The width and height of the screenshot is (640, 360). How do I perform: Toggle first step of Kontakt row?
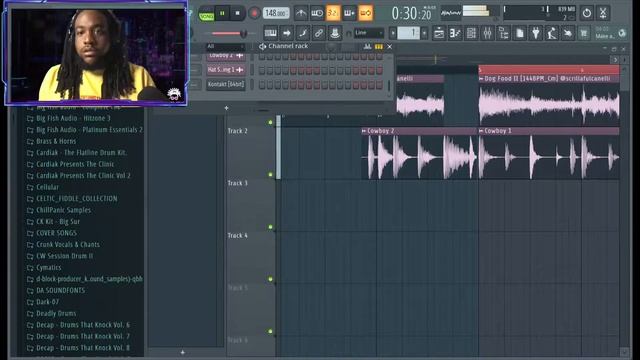pyautogui.click(x=262, y=85)
